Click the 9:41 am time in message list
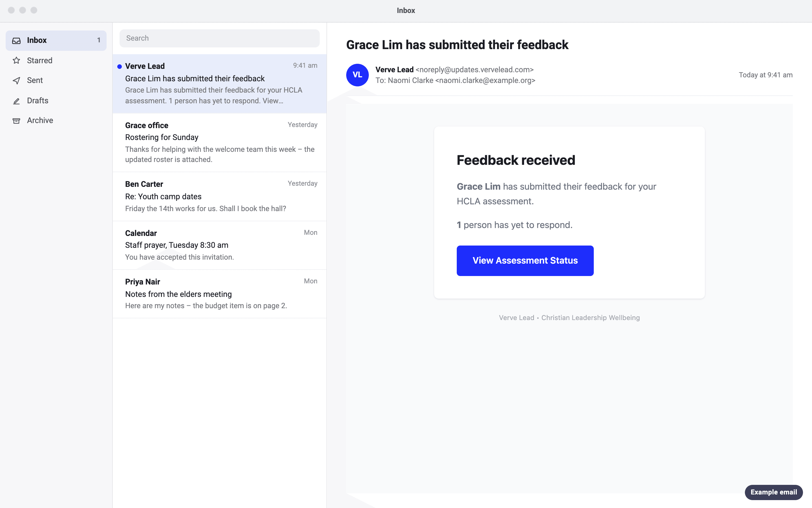The height and width of the screenshot is (508, 812). [x=305, y=65]
